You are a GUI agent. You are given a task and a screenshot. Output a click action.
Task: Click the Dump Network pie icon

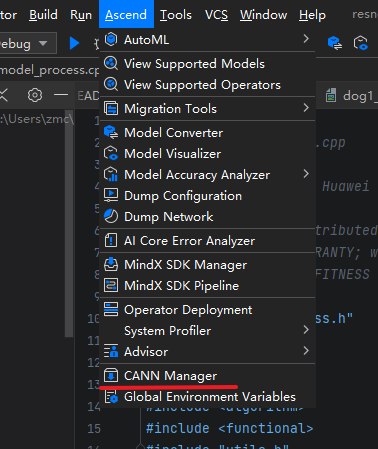(x=111, y=216)
